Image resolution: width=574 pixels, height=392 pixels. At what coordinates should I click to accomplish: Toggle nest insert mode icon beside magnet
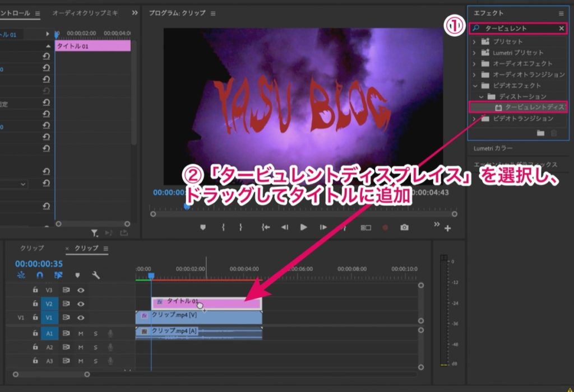(x=21, y=275)
